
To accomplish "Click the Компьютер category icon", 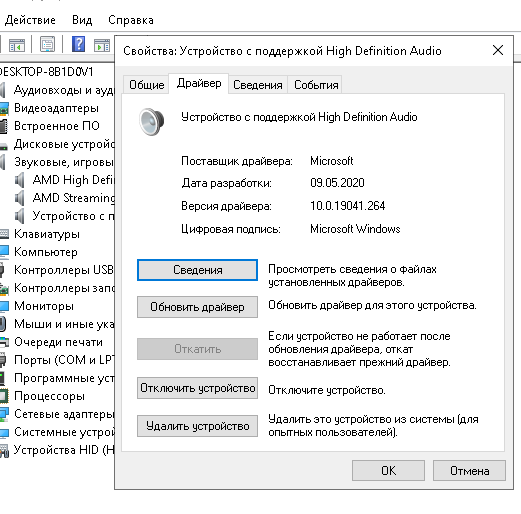I will 4,252.
